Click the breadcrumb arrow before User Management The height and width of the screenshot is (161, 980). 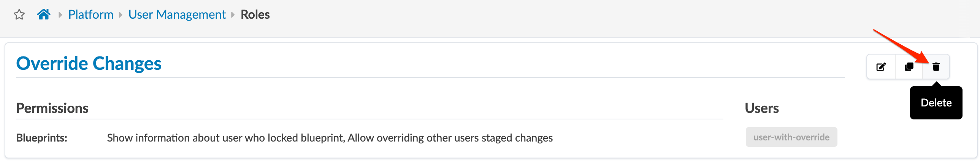click(121, 15)
